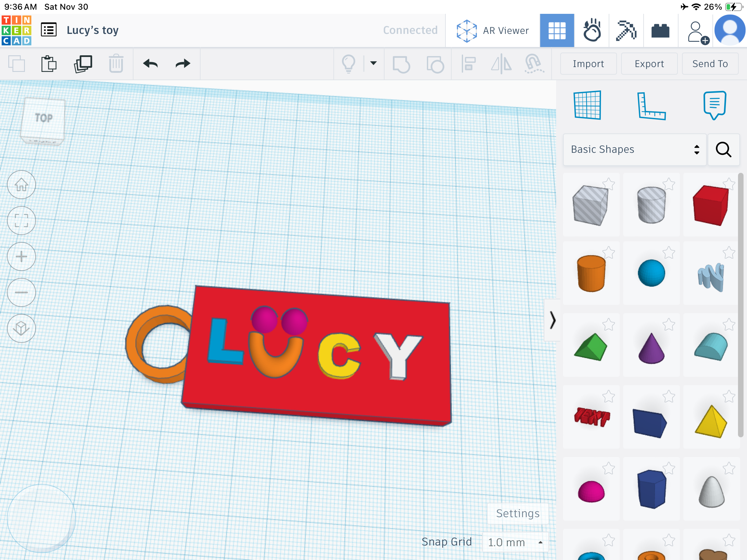Screen dimensions: 747x560
Task: Favorite the yellow Pyramid shape star
Action: point(729,396)
